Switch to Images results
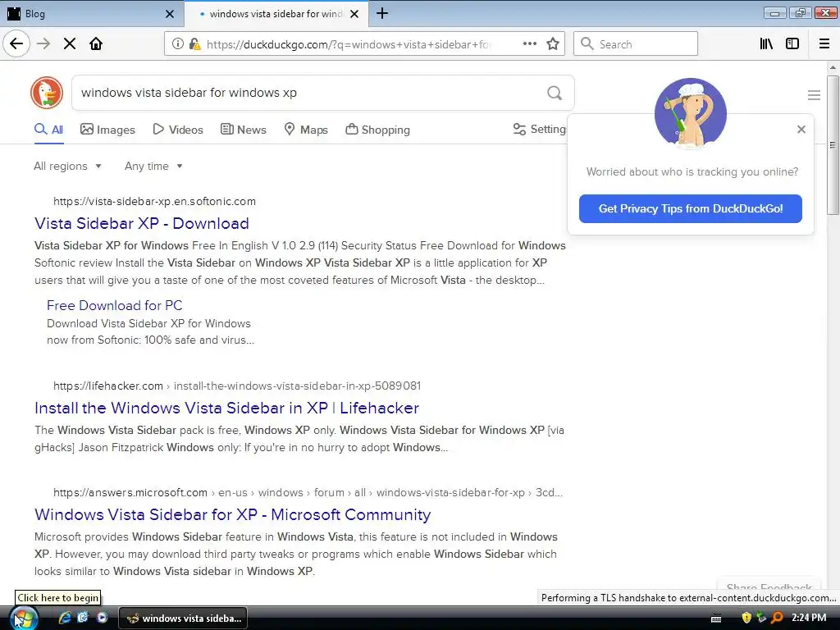The height and width of the screenshot is (630, 840). click(x=107, y=130)
